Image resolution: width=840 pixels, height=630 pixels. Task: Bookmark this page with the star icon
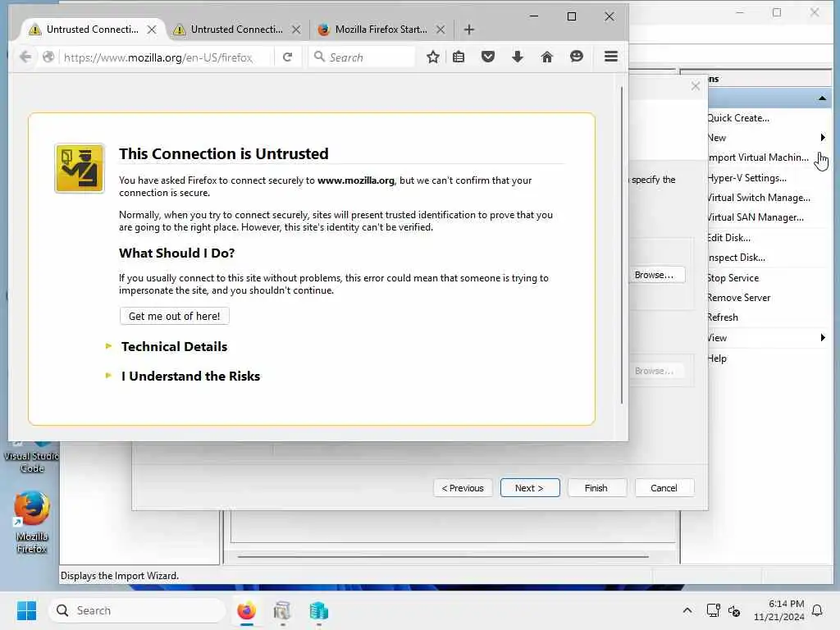click(x=433, y=57)
